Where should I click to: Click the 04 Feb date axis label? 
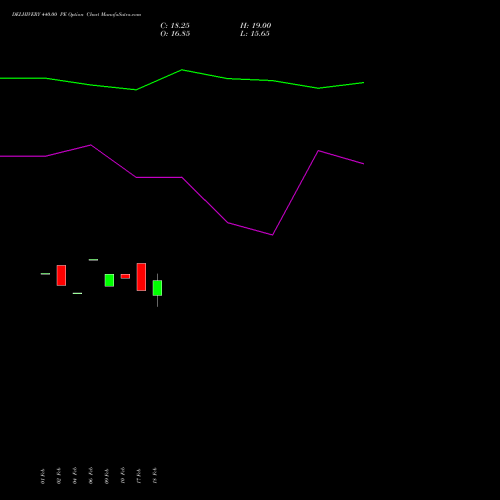tap(75, 476)
